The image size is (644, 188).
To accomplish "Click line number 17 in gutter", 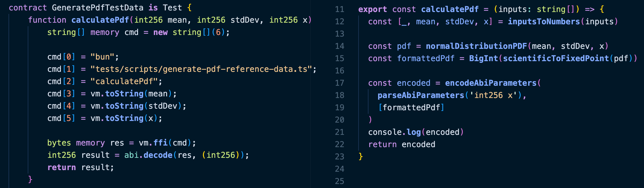I will pyautogui.click(x=339, y=83).
